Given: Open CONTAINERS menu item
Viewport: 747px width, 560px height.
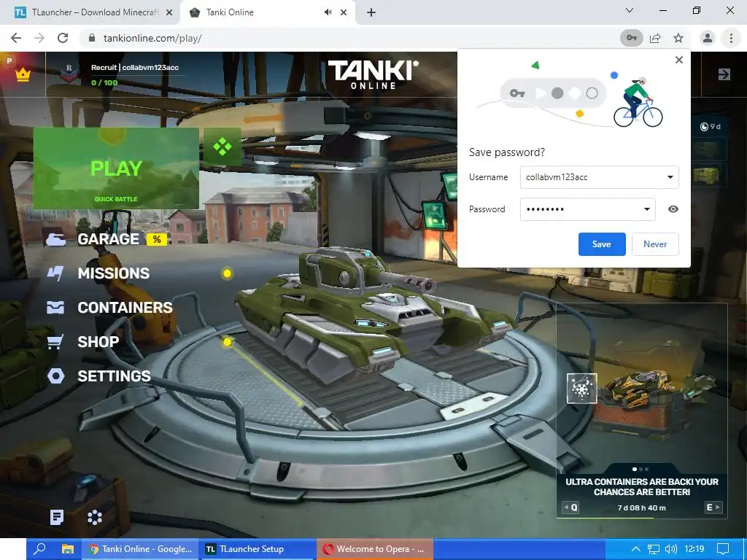Looking at the screenshot, I should [x=125, y=308].
